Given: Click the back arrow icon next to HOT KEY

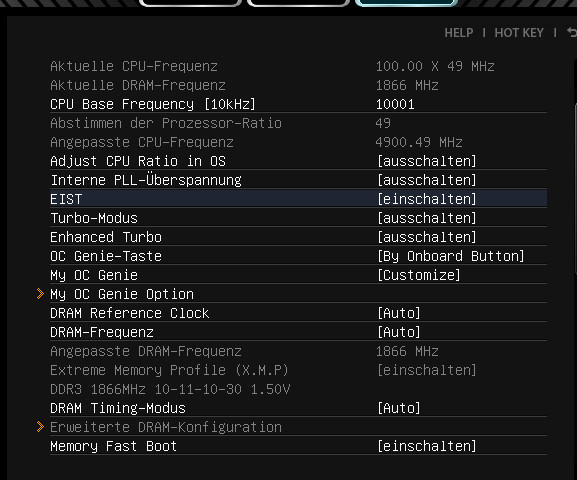Looking at the screenshot, I should coord(571,33).
